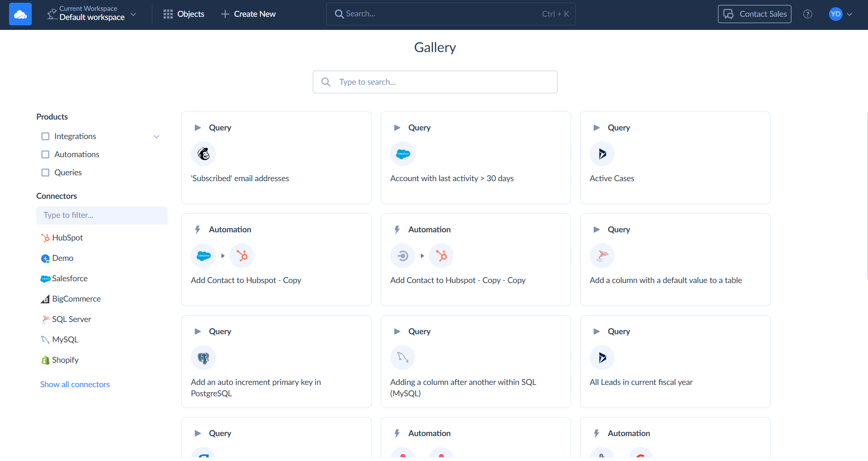Viewport: 868px width, 461px height.
Task: Focus the Gallery search field
Action: tap(435, 82)
